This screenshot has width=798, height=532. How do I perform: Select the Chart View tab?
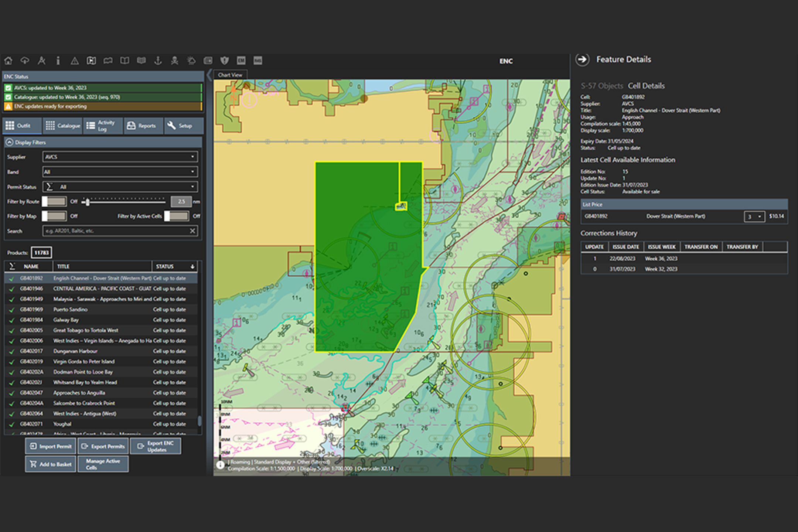click(x=230, y=75)
